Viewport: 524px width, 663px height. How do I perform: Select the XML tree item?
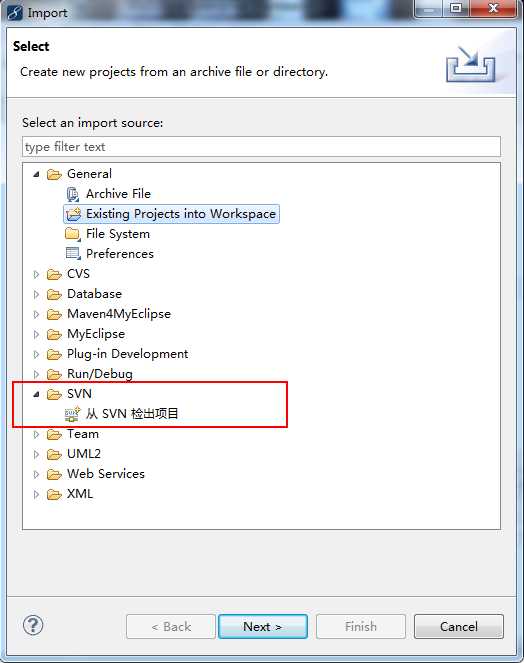[80, 494]
